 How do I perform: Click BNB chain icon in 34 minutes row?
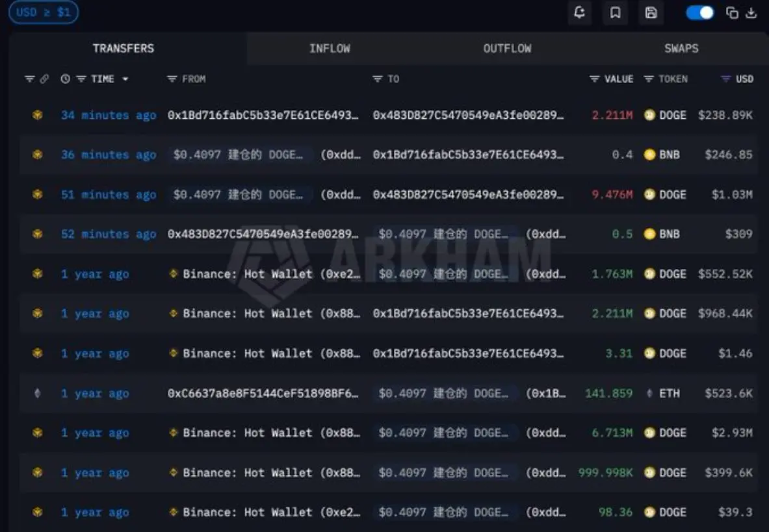pos(37,115)
